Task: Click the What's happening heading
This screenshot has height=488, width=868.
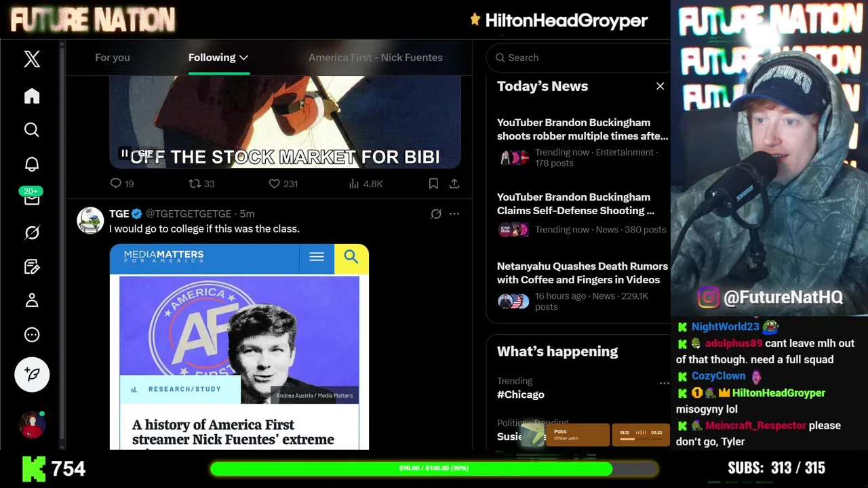Action: (557, 351)
